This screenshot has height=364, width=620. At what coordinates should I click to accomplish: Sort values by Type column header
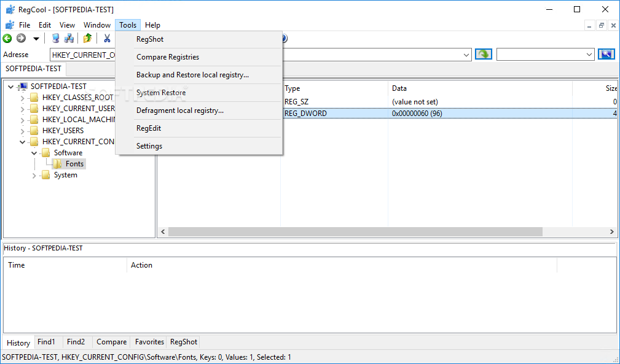click(x=334, y=88)
